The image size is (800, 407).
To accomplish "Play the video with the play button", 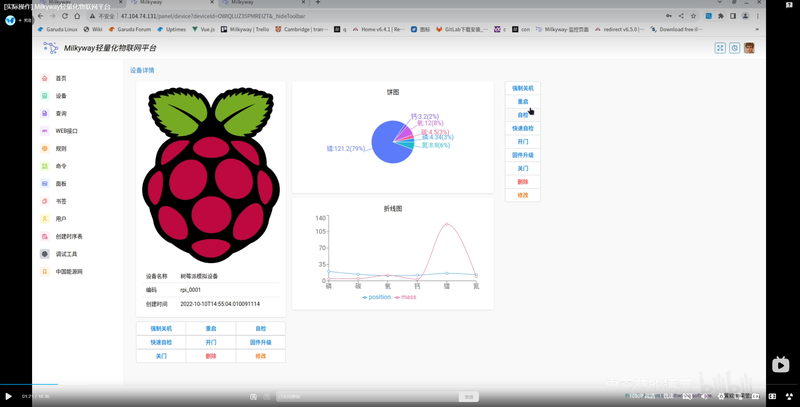I will pos(8,396).
